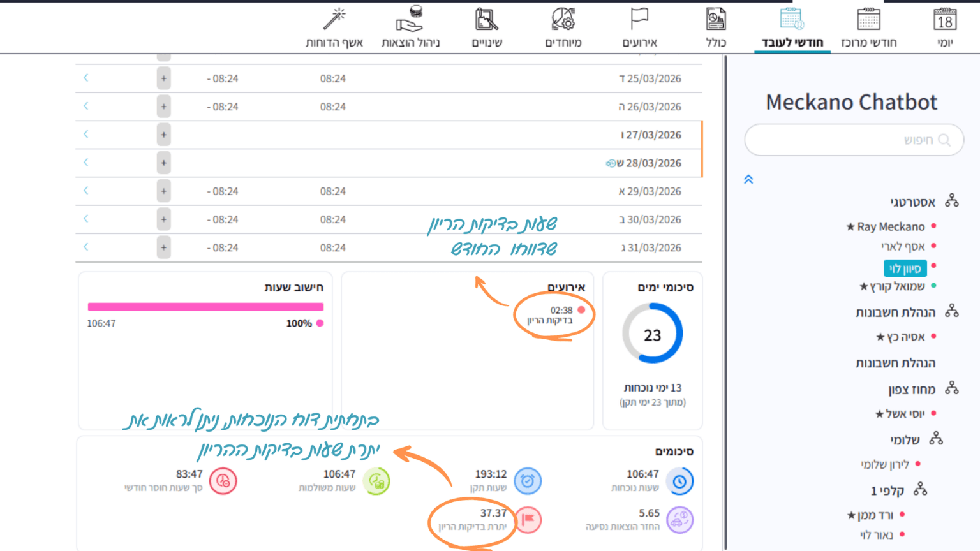Screen dimensions: 980x551
Task: Open the special reports (מיוחדים) icon
Action: coord(563,27)
